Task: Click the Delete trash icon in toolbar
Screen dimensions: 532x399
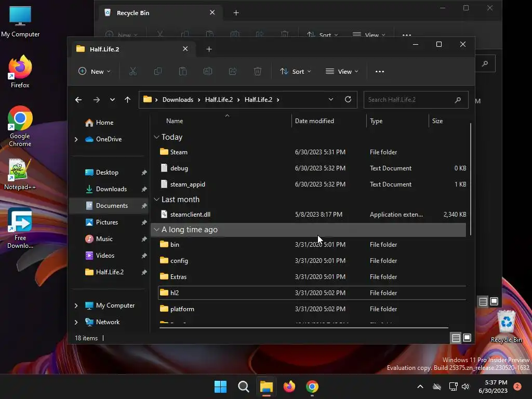Action: point(258,71)
